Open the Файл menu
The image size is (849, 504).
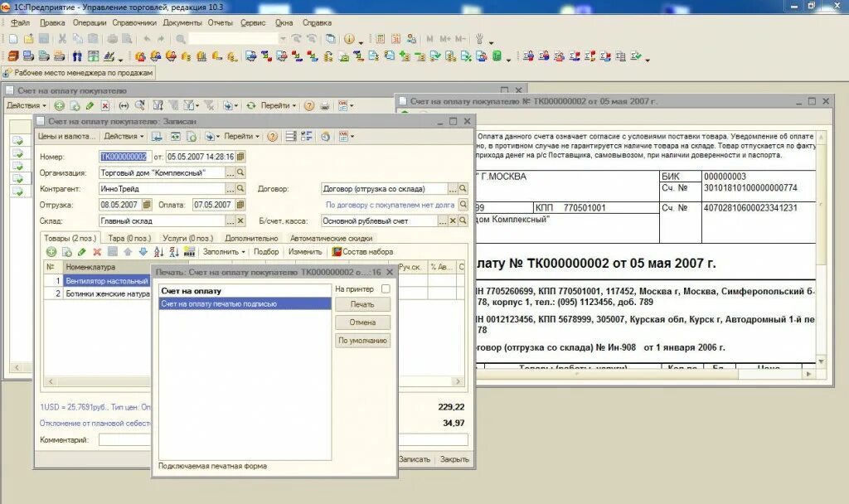(x=20, y=22)
